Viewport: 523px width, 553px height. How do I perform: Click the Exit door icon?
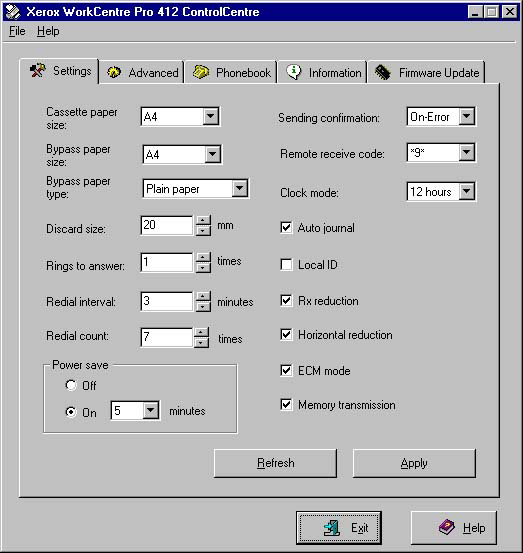click(331, 528)
